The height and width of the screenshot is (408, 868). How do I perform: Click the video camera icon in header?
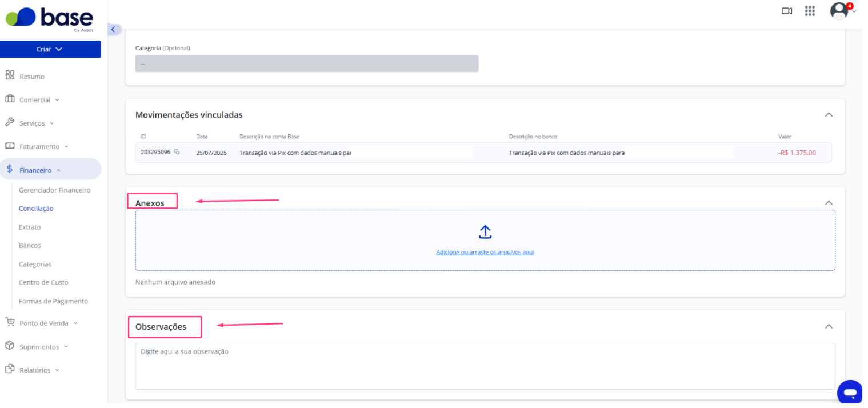pos(787,11)
